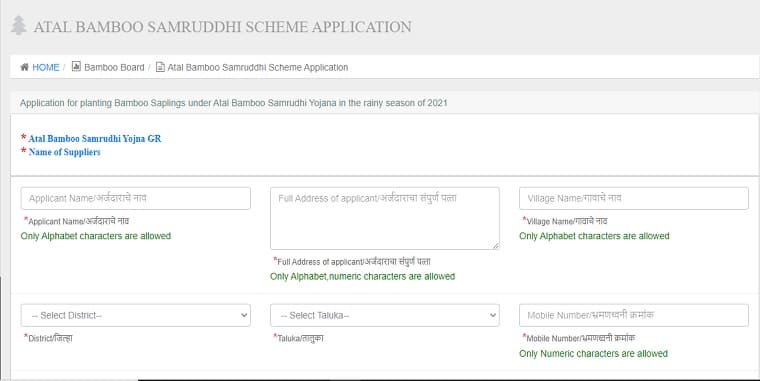Click the document icon before Atal Bamboo Samruddhi Scheme Application
This screenshot has height=381, width=760.
(160, 67)
